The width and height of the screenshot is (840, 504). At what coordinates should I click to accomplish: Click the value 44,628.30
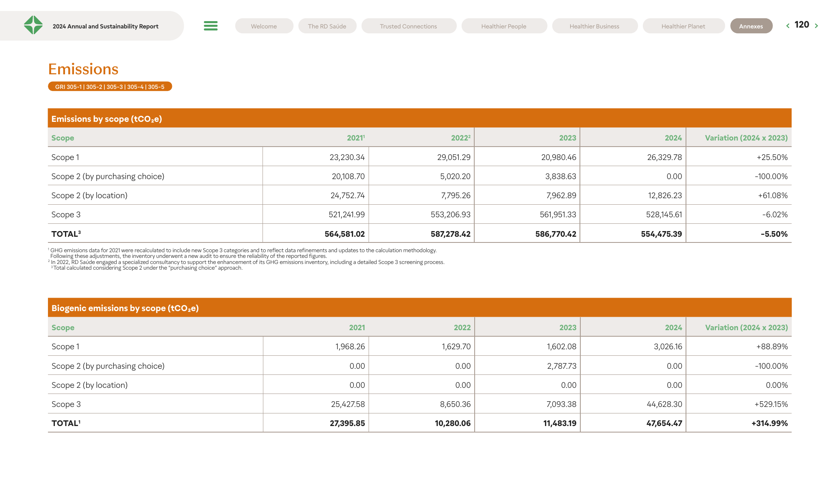pyautogui.click(x=664, y=404)
